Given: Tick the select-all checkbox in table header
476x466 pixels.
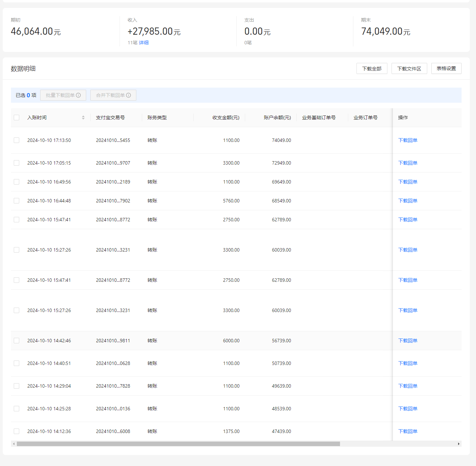Looking at the screenshot, I should click(16, 118).
